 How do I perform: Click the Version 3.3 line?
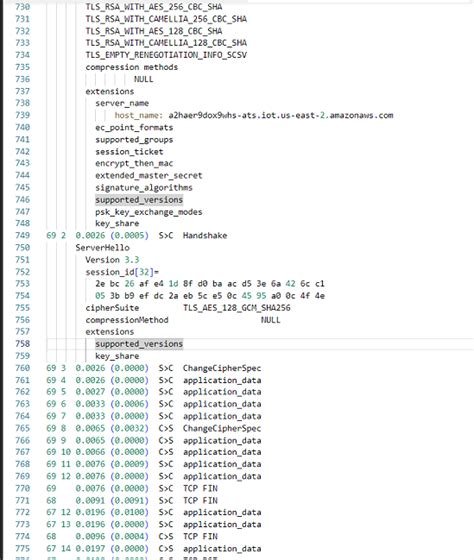[112, 260]
